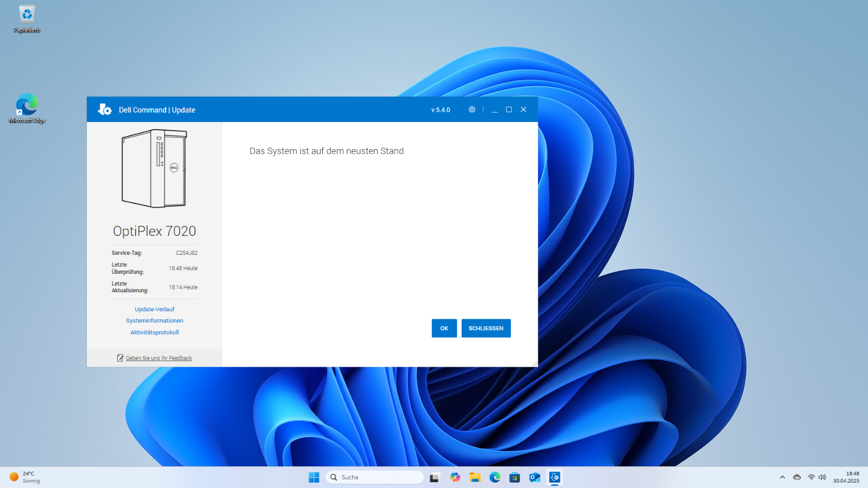Image resolution: width=868 pixels, height=488 pixels.
Task: Click the window resize grip corner
Action: [535, 364]
